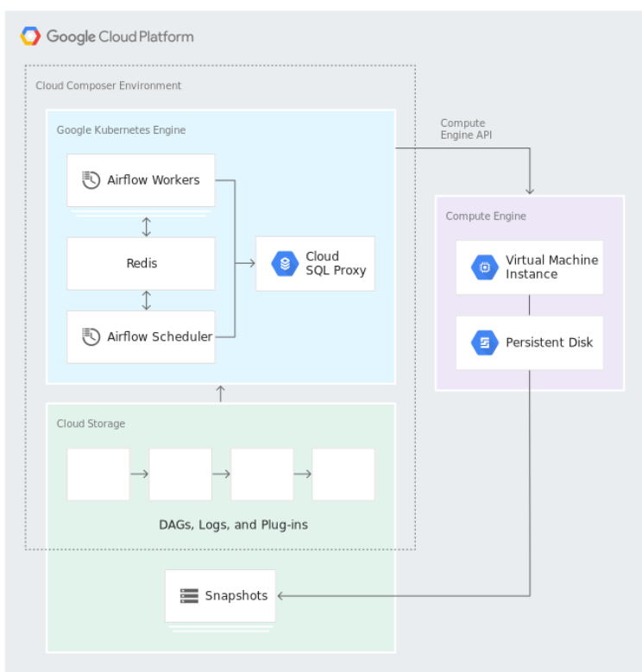
Task: Select the Redis box
Action: click(141, 264)
